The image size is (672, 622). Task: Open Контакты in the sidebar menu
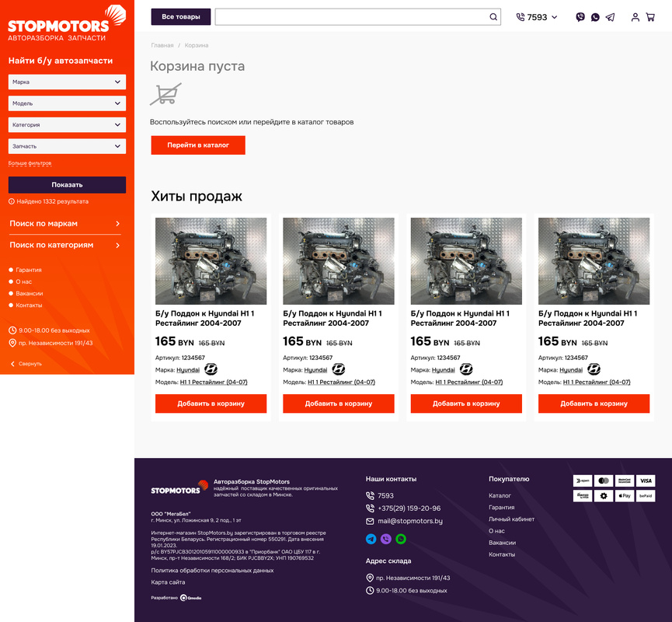(x=30, y=306)
